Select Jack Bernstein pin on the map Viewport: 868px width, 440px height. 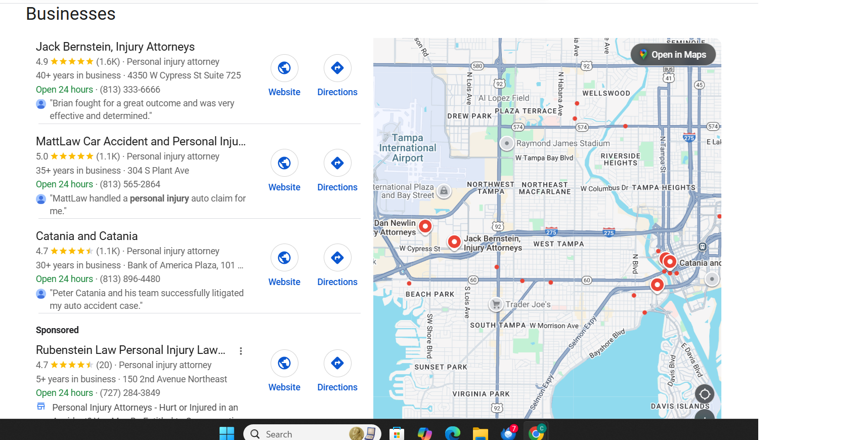pos(454,242)
